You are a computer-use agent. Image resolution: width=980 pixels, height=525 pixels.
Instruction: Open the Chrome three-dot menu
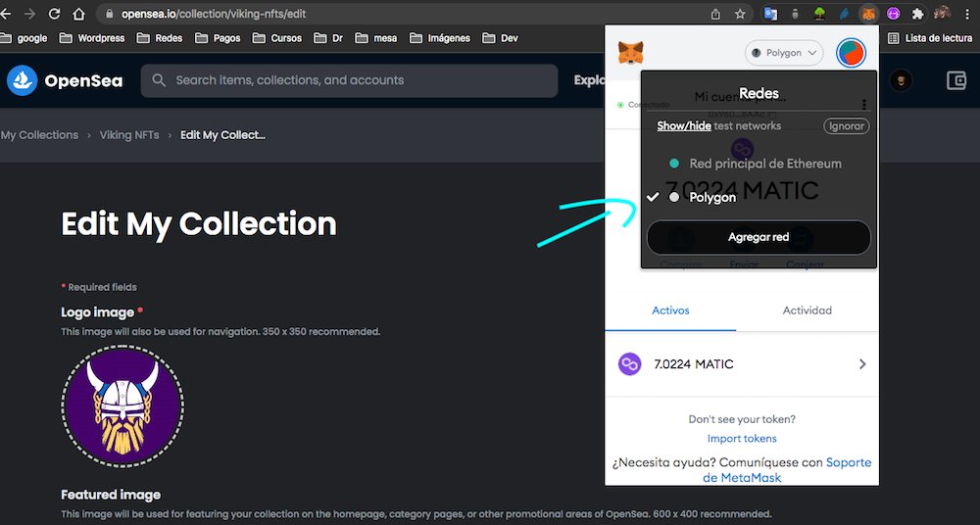967,14
